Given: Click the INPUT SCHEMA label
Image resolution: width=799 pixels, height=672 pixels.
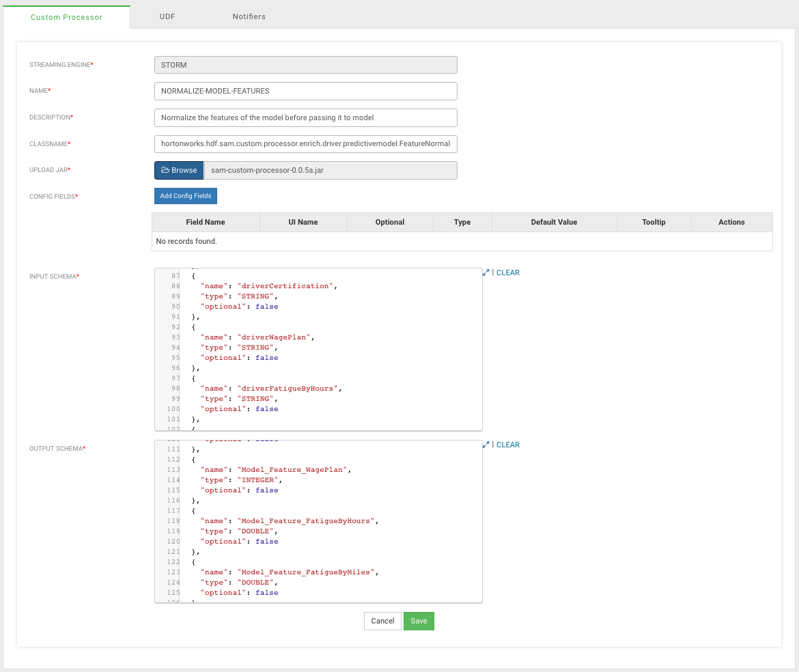Looking at the screenshot, I should click(54, 276).
